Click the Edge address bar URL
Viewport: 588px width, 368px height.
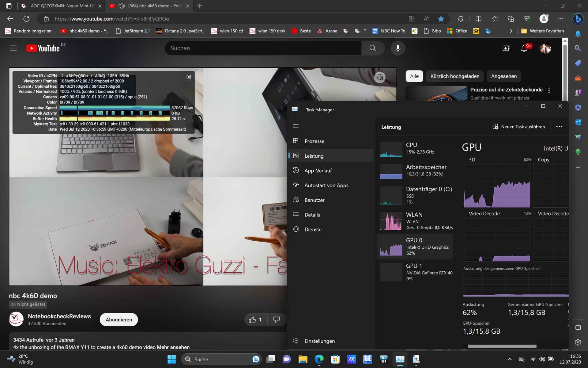[112, 19]
